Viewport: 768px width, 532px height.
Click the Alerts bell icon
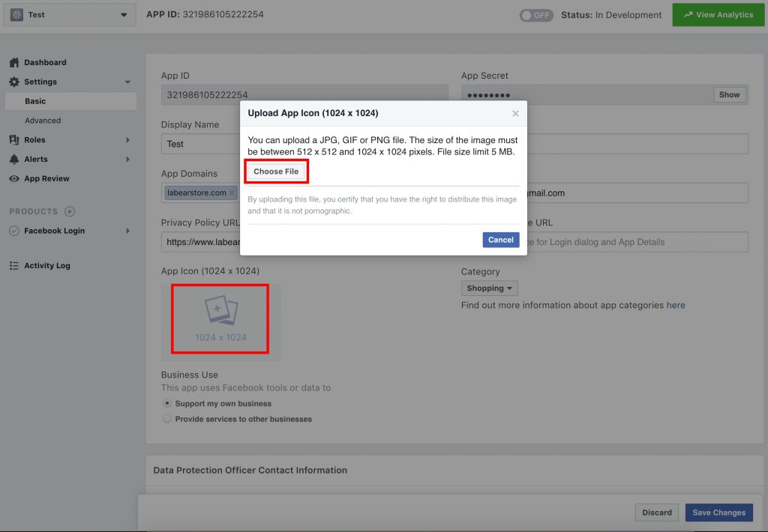coord(14,159)
